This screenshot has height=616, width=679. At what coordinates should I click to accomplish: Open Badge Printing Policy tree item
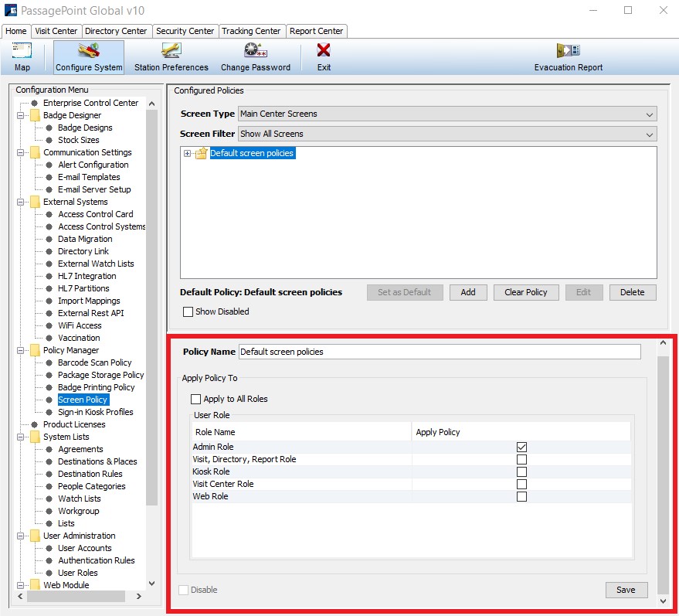(96, 387)
